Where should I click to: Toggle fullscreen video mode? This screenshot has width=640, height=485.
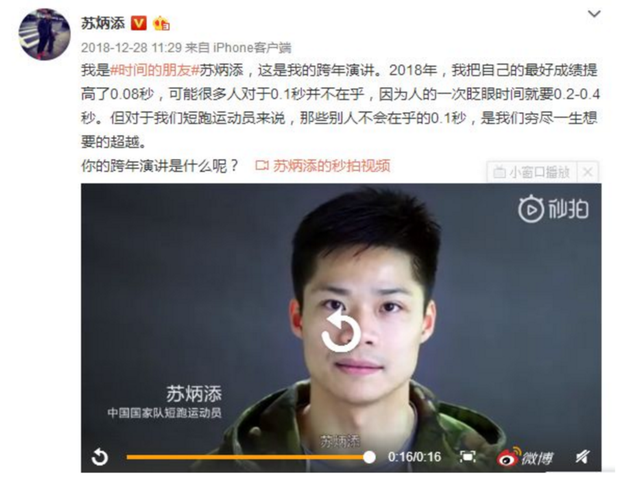click(x=467, y=457)
